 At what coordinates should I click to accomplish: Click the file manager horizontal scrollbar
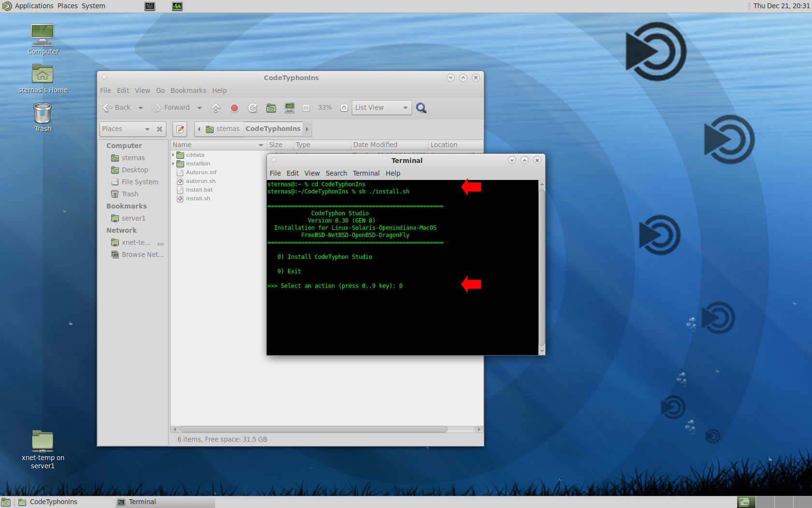tap(313, 430)
